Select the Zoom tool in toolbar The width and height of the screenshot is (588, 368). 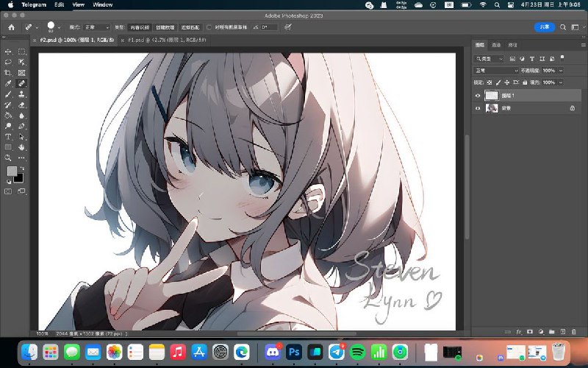[8, 158]
